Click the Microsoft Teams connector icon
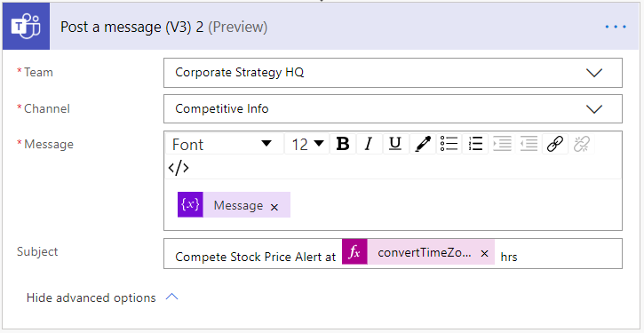Screen dimensions: 644x333 (26, 27)
